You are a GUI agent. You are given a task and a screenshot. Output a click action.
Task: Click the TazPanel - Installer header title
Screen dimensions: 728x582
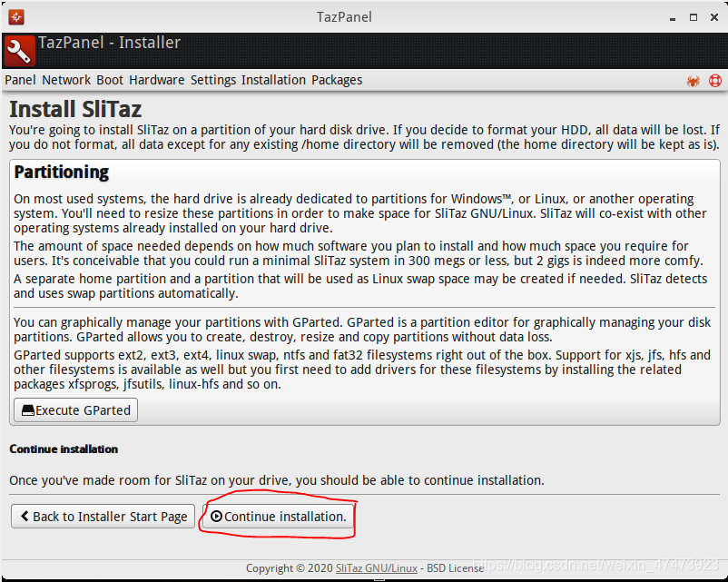point(109,43)
